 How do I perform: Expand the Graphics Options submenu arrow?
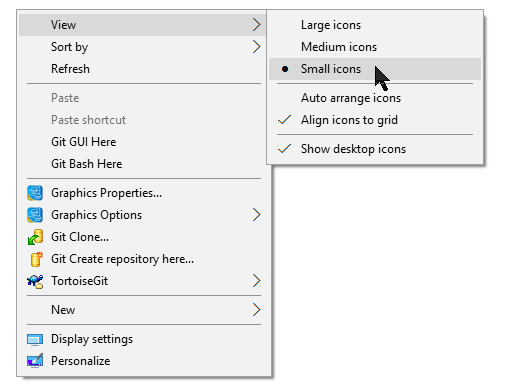pos(256,215)
